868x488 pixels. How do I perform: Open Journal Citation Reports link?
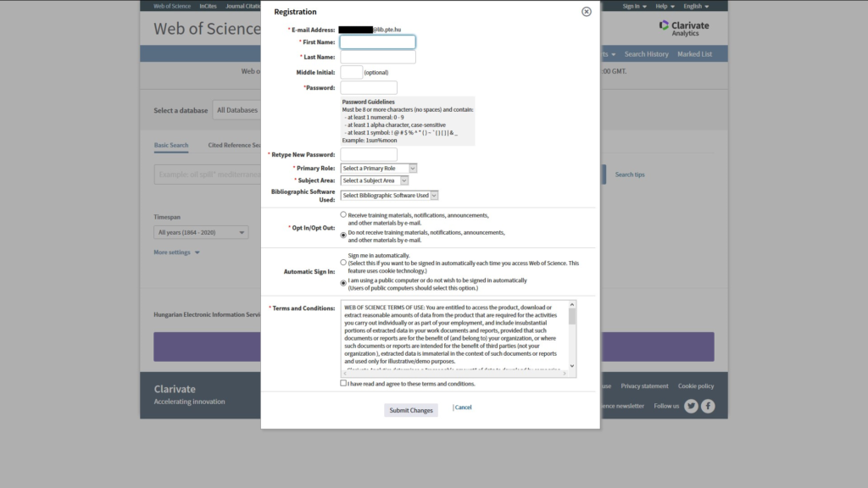(243, 6)
